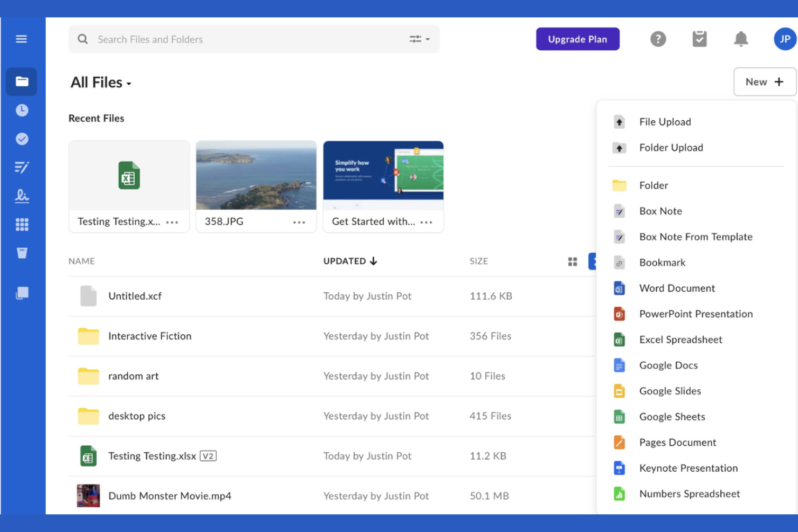
Task: Select Google Docs from New menu
Action: tap(668, 365)
